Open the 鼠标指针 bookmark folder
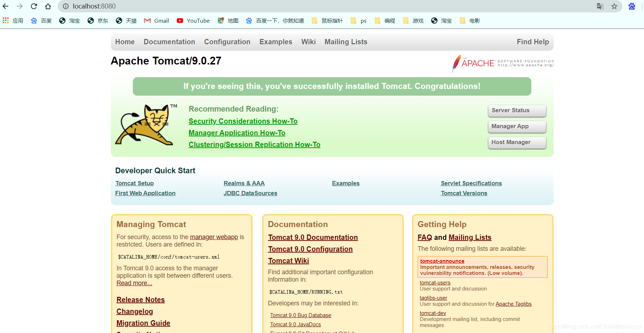This screenshot has height=333, width=644. click(327, 21)
